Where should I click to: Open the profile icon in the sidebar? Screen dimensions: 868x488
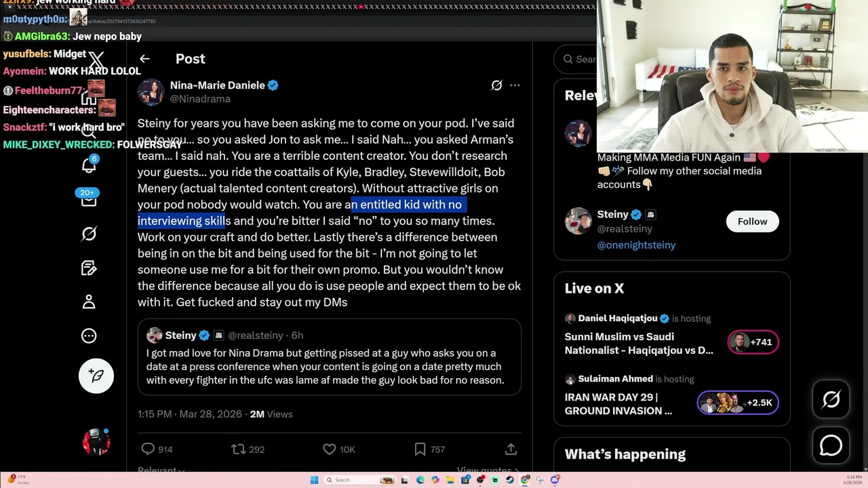pos(89,302)
